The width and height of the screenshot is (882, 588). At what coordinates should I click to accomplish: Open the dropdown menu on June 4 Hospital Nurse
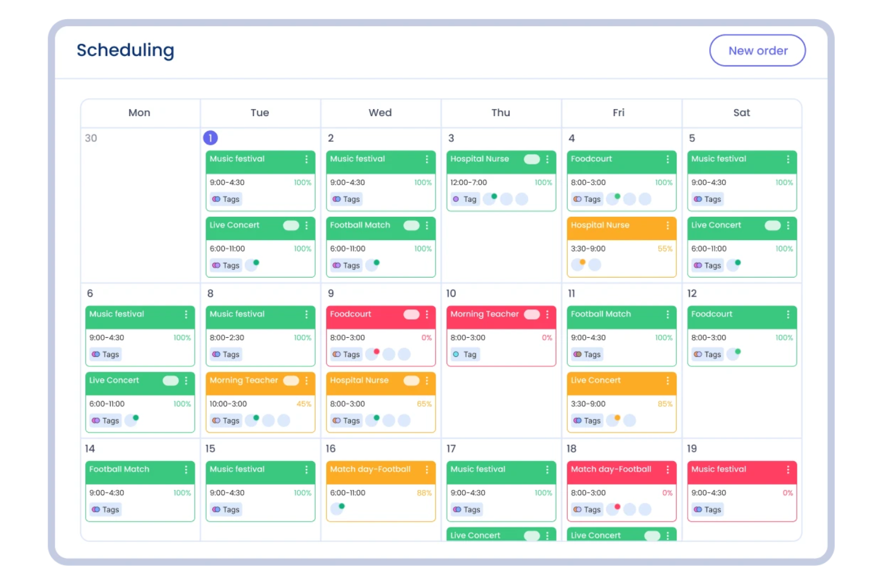(x=667, y=225)
